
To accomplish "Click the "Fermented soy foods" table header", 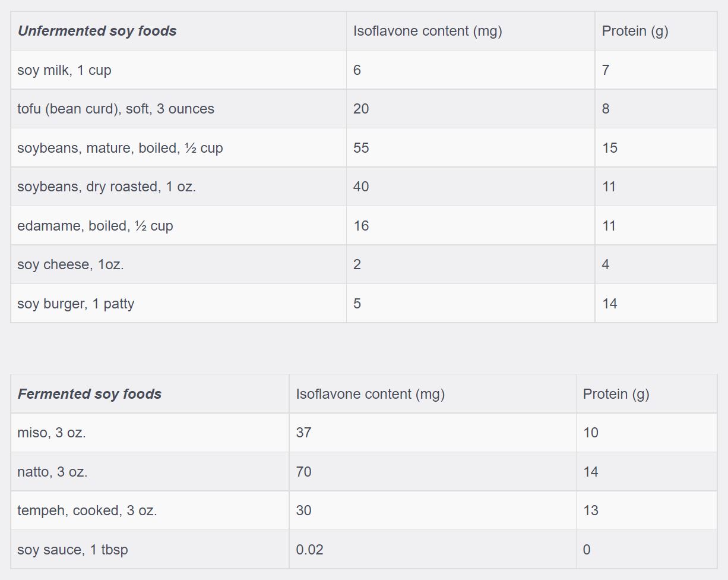I will pyautogui.click(x=90, y=394).
